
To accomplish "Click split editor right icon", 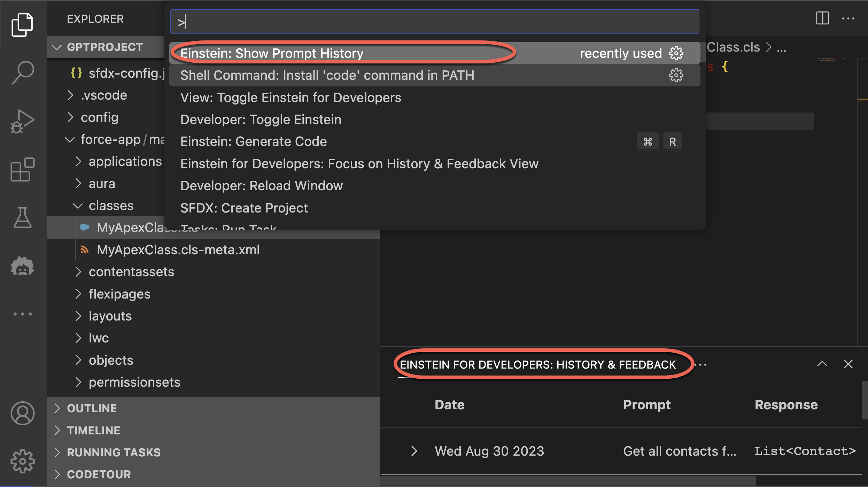I will click(x=822, y=18).
